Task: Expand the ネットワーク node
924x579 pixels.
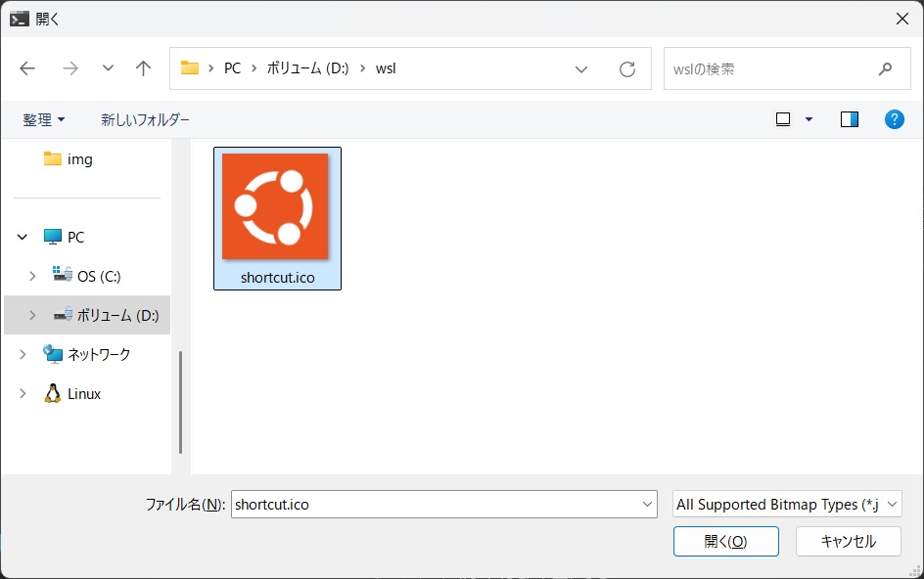Action: click(23, 354)
